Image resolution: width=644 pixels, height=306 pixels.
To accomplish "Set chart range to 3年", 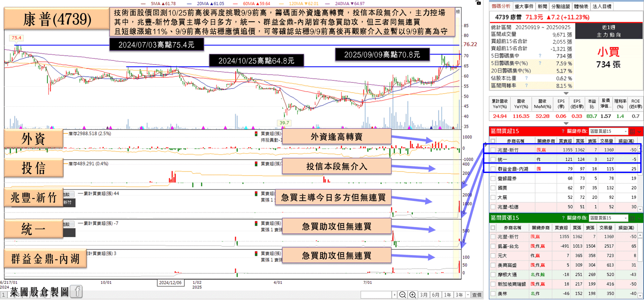I will coord(460,295).
